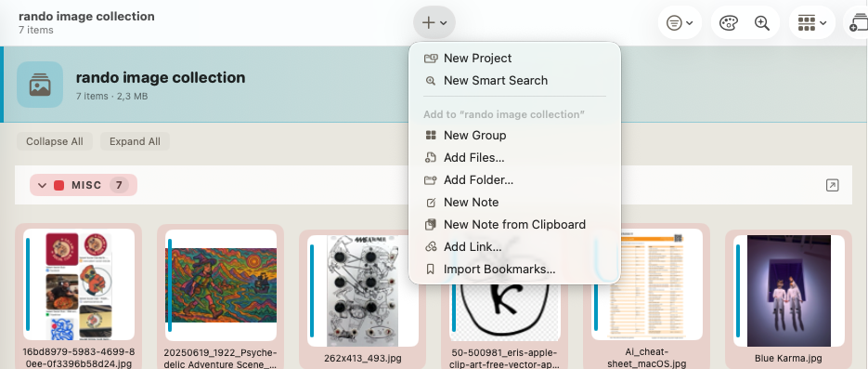868x369 pixels.
Task: Click the Add Link chain icon
Action: coord(430,246)
